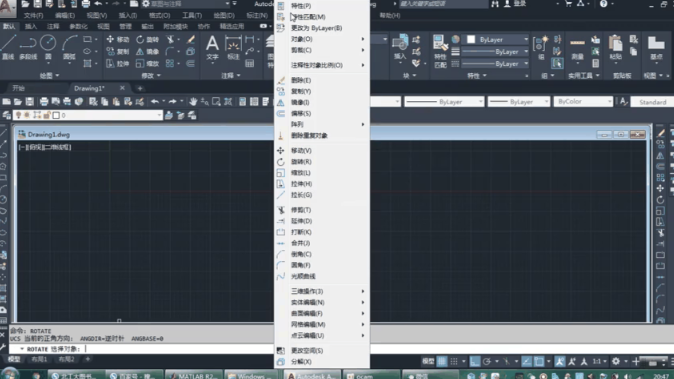Choose Trim from the Modify menu
This screenshot has width=674, height=379.
pos(301,210)
